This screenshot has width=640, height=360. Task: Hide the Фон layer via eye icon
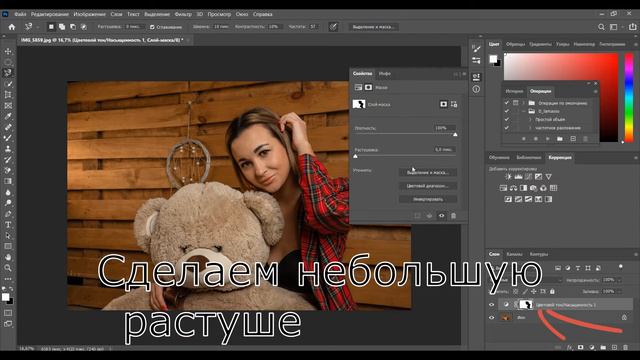click(x=491, y=317)
